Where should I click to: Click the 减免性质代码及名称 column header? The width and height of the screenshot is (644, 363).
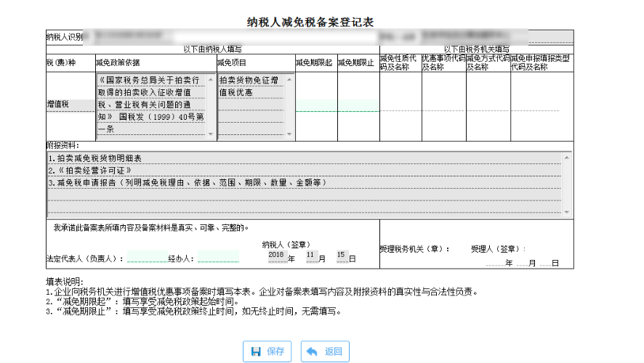click(398, 62)
